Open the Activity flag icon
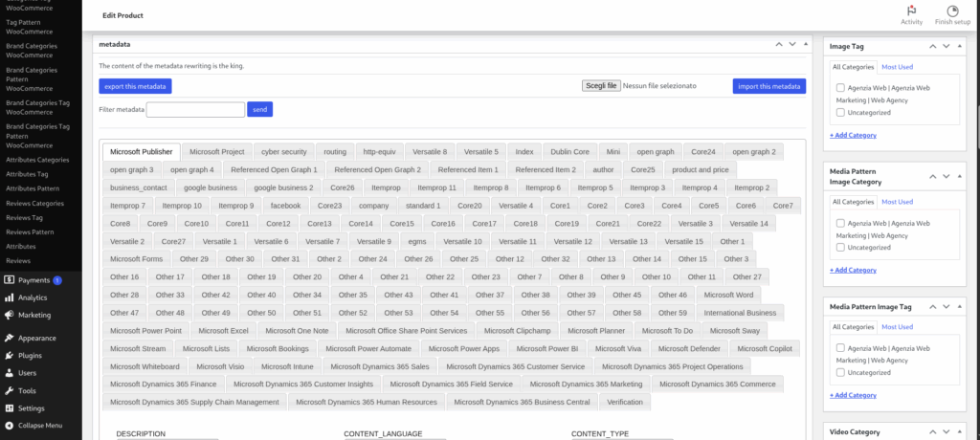 pos(911,11)
